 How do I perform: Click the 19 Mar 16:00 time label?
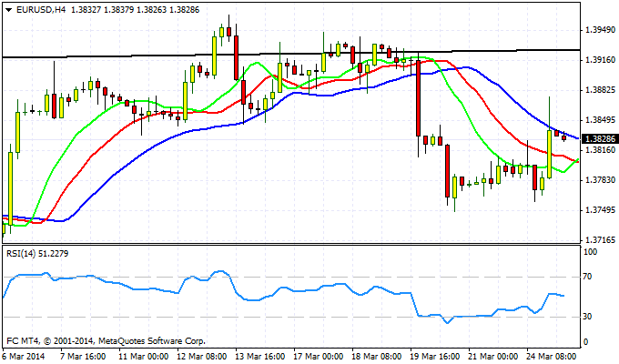pyautogui.click(x=435, y=357)
